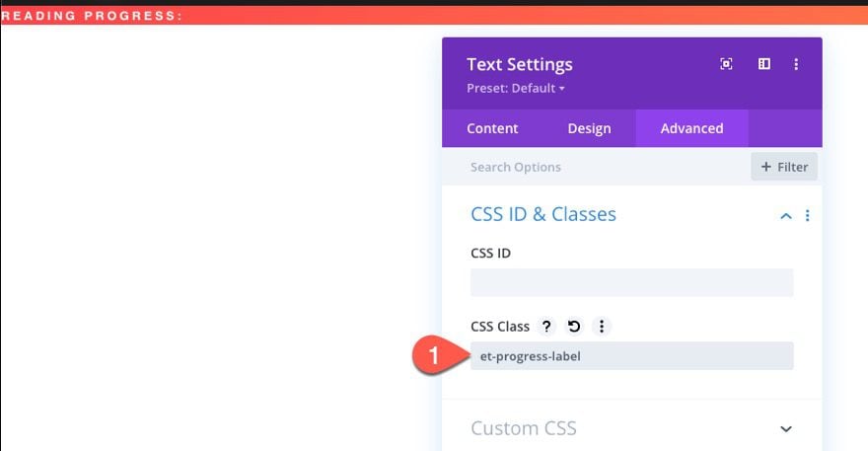Open the Text Settings header three-dot menu
868x451 pixels.
[796, 64]
